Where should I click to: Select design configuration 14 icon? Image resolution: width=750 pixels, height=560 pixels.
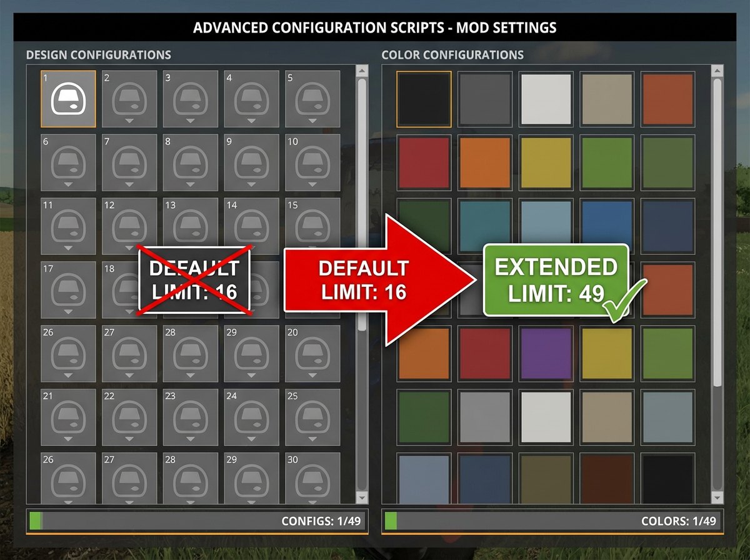point(251,226)
